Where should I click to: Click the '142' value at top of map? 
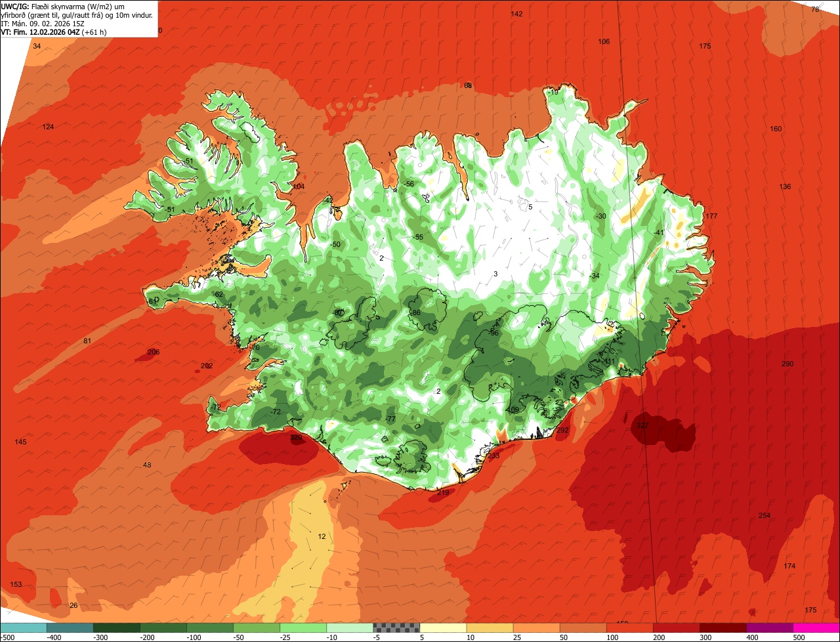(517, 14)
